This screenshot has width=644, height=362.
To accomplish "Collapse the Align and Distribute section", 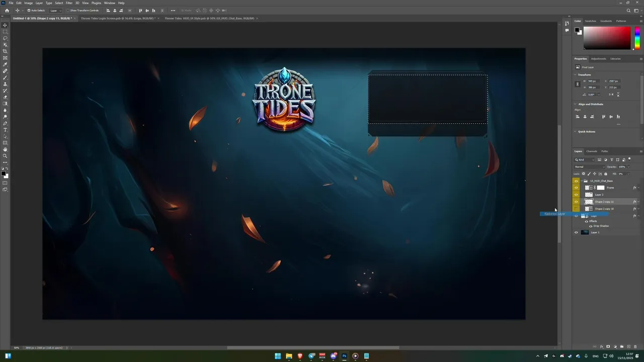I will [576, 104].
